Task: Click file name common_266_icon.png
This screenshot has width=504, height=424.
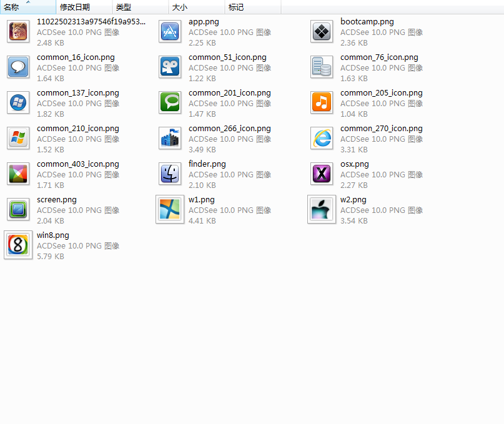Action: pyautogui.click(x=229, y=129)
